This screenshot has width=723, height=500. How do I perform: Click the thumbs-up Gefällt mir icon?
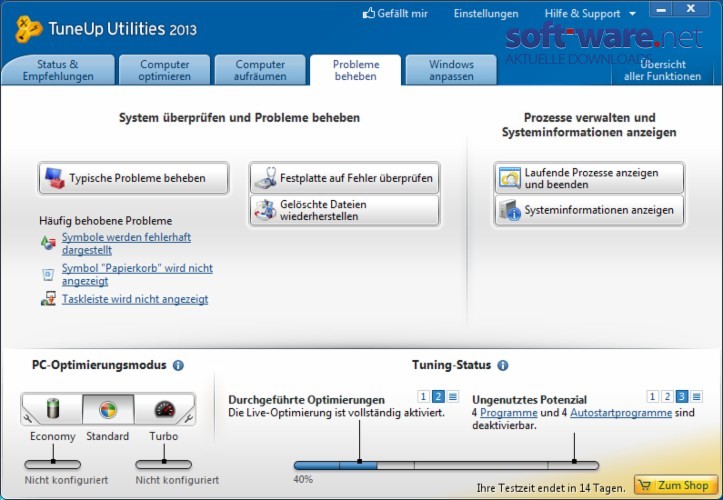point(368,13)
